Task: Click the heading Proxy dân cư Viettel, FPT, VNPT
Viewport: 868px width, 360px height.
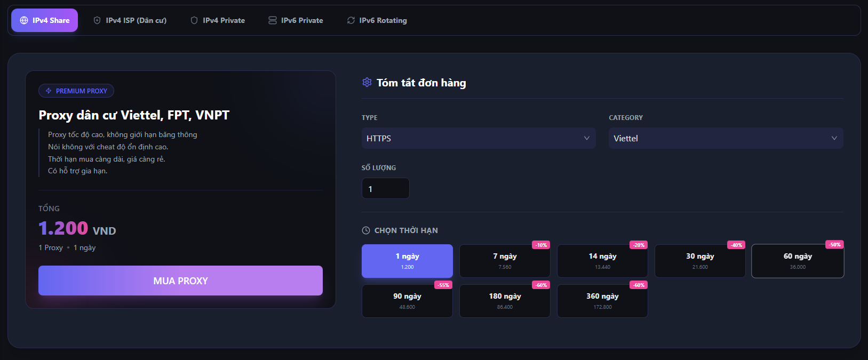Action: click(134, 115)
